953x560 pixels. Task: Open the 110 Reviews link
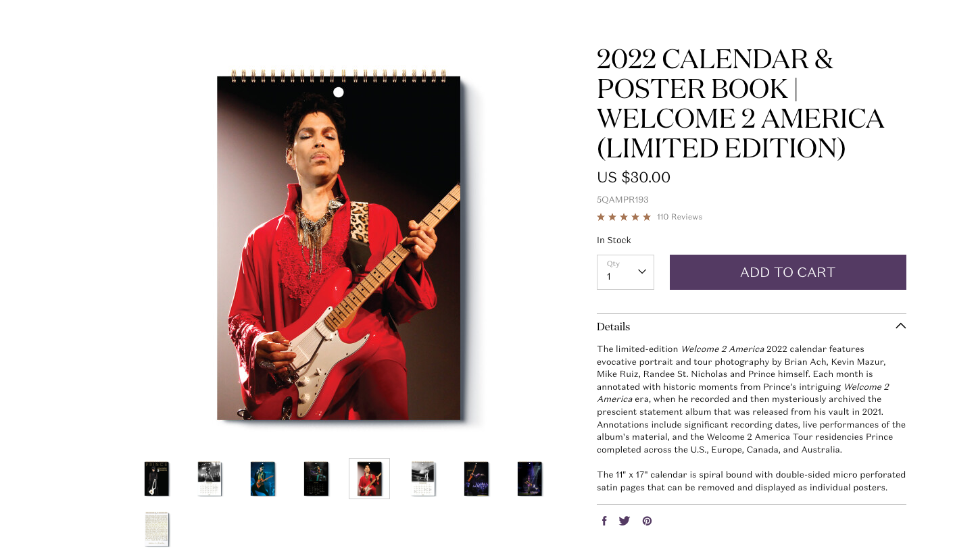[x=679, y=217]
